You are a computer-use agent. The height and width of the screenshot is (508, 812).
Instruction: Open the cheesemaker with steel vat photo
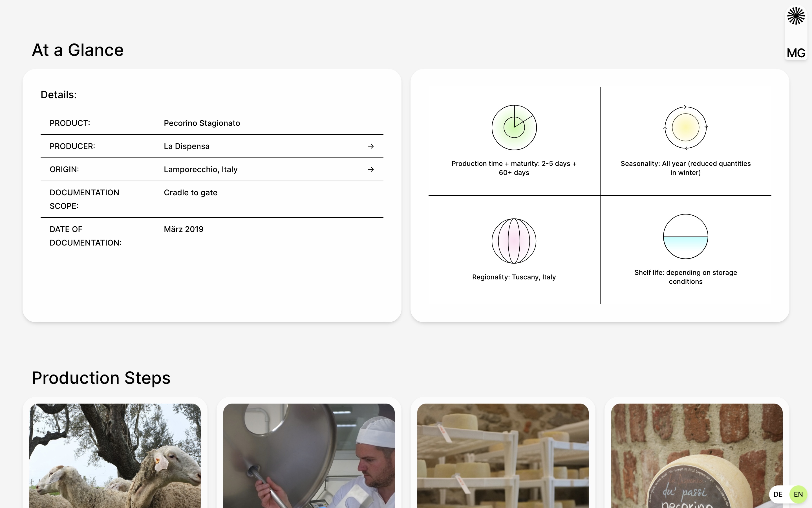click(309, 456)
